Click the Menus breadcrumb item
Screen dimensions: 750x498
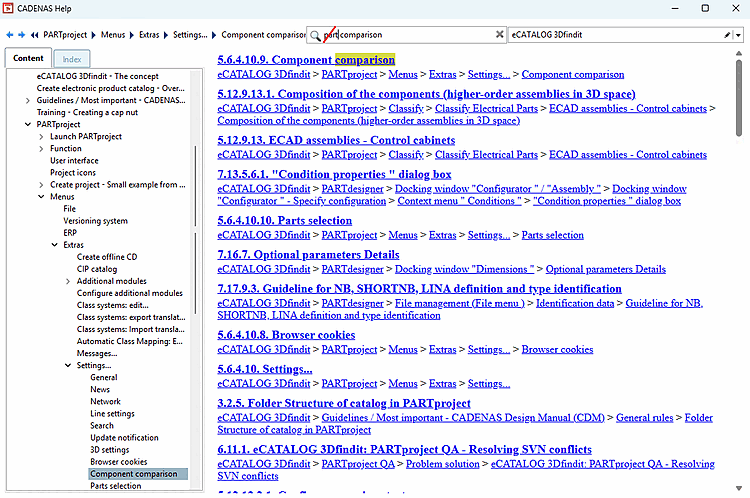pos(113,35)
